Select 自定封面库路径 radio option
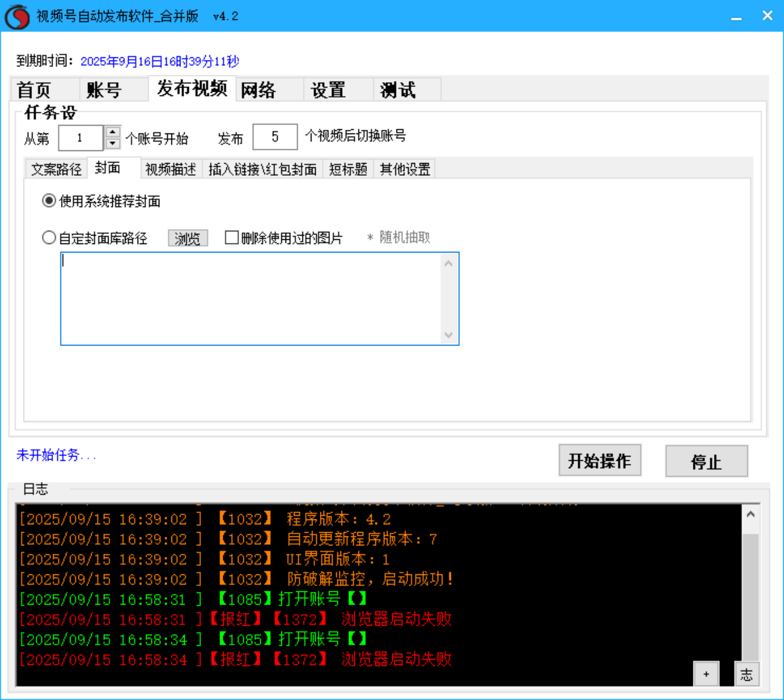784x700 pixels. [x=49, y=238]
